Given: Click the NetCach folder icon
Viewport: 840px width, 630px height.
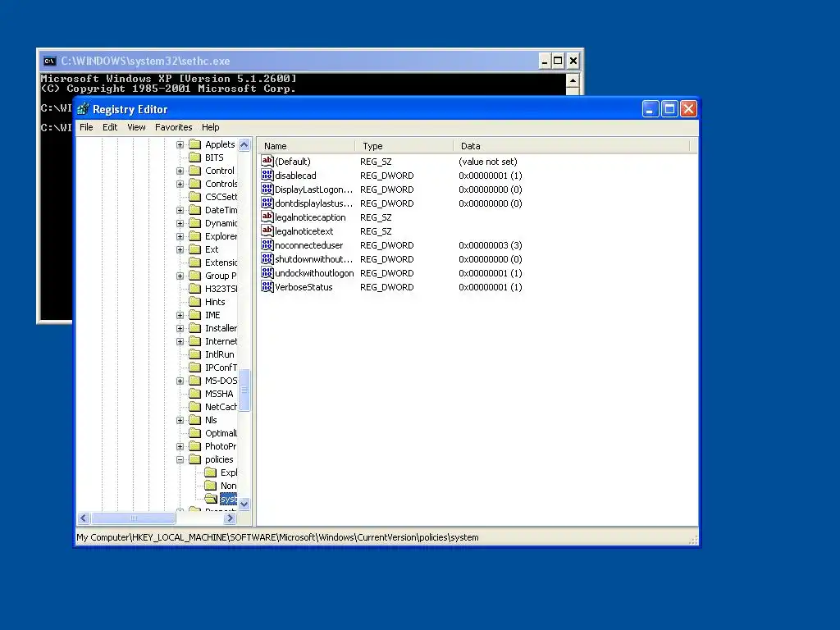Looking at the screenshot, I should pyautogui.click(x=195, y=407).
